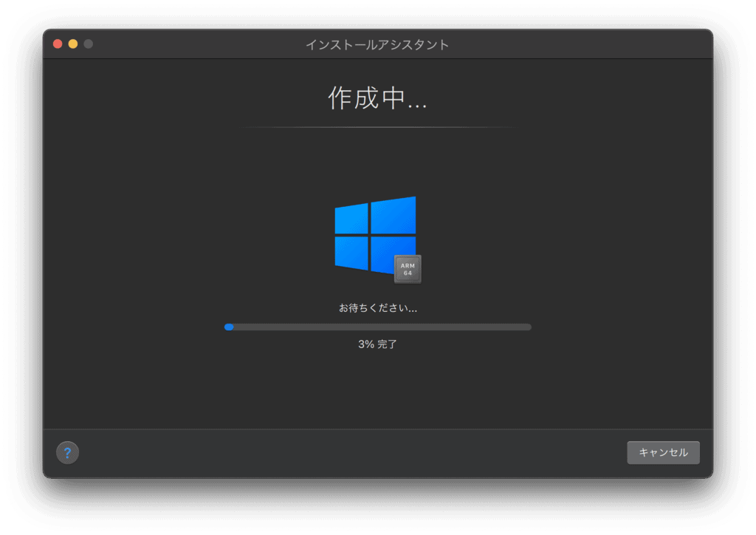The image size is (756, 535).
Task: Close the install assistant with the red button
Action: click(58, 44)
